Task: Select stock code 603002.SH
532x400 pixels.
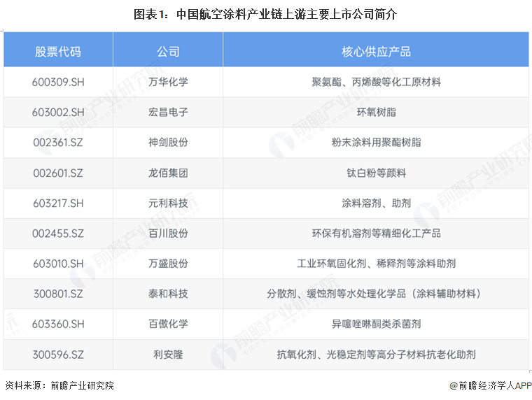Action: [58, 112]
